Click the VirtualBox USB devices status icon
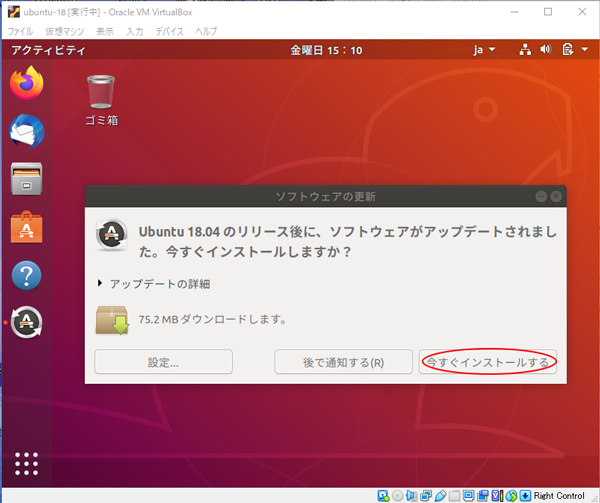This screenshot has height=503, width=600. pos(440,496)
